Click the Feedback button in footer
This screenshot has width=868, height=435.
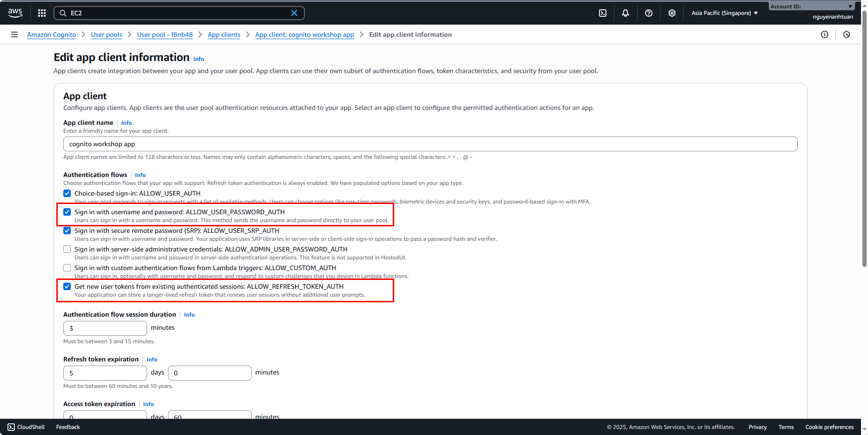tap(68, 427)
